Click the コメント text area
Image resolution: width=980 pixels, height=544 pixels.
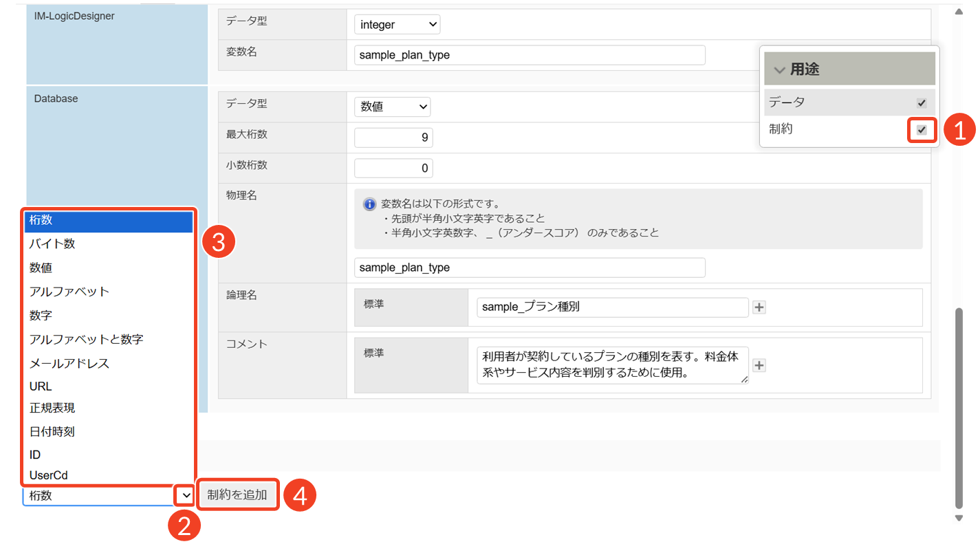point(608,365)
